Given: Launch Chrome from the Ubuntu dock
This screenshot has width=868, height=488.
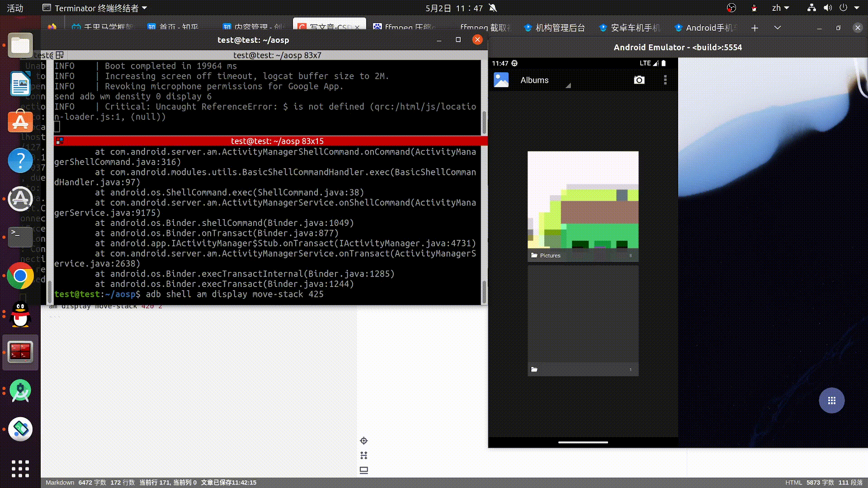Looking at the screenshot, I should (x=20, y=276).
